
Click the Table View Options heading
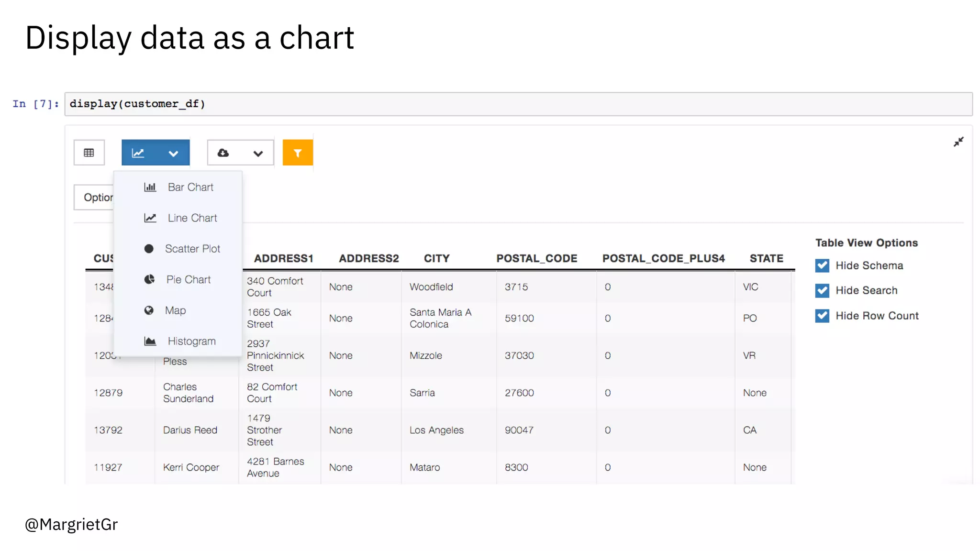coord(867,243)
